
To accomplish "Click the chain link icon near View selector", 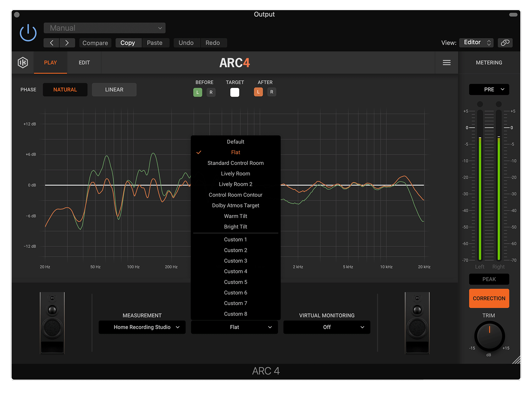I will [x=505, y=43].
